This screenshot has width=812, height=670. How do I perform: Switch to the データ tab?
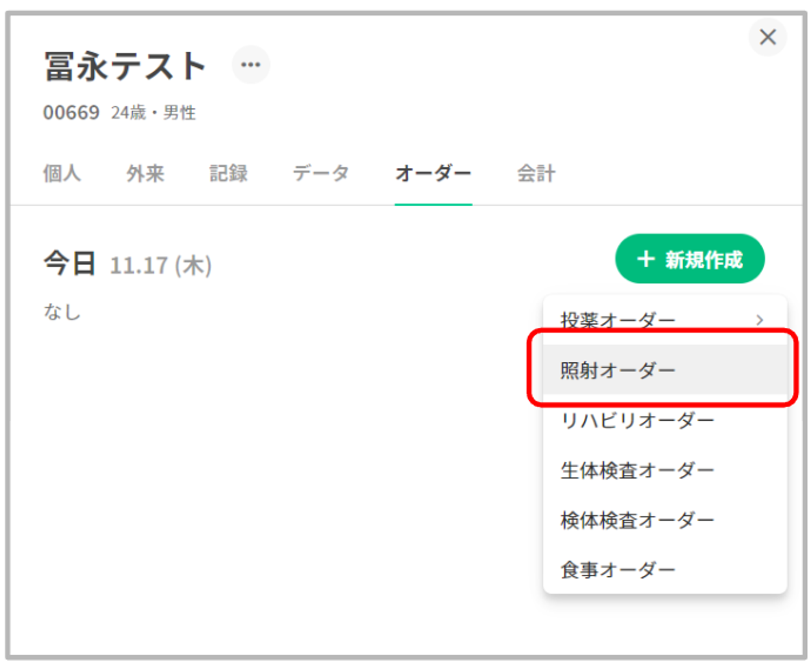pyautogui.click(x=321, y=173)
